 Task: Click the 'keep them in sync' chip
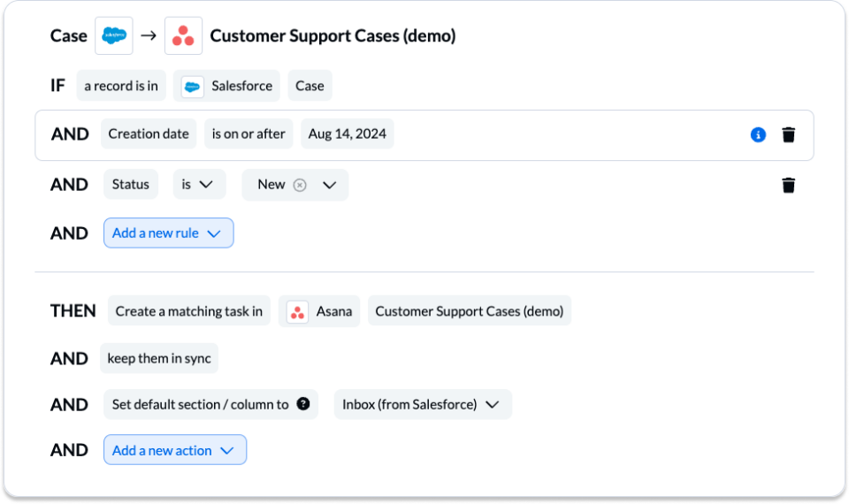click(x=159, y=358)
